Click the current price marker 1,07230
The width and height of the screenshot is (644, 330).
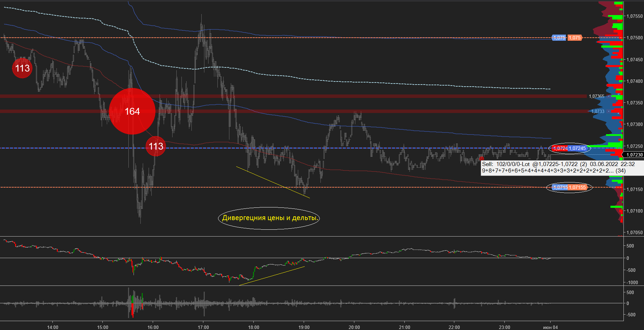634,155
